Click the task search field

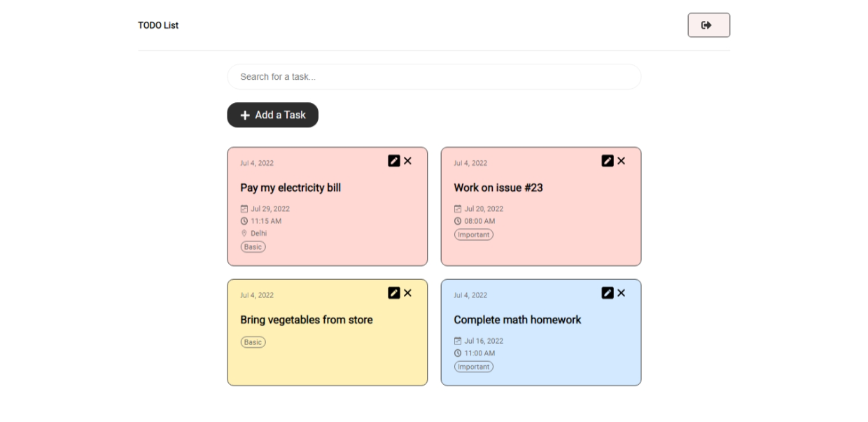tap(434, 76)
